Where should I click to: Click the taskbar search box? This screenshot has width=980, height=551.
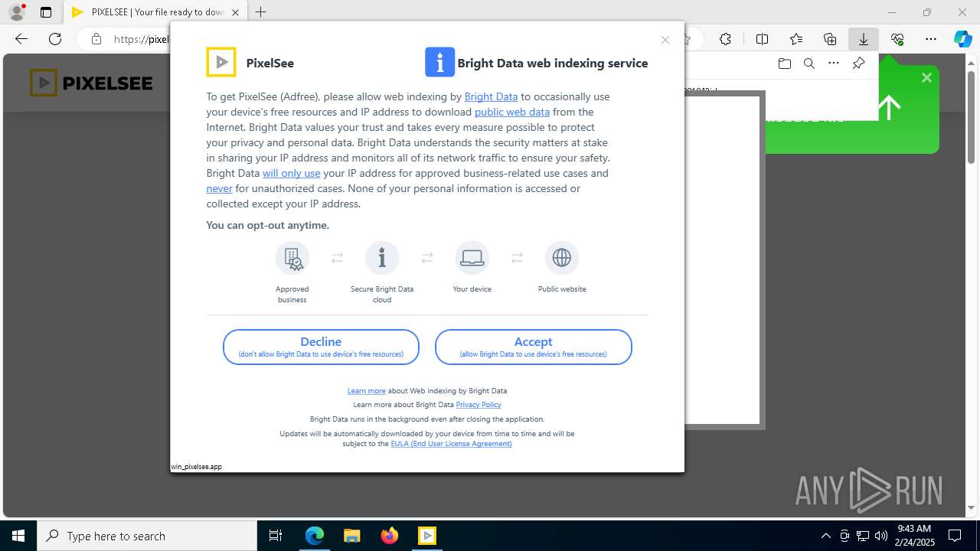tap(147, 536)
